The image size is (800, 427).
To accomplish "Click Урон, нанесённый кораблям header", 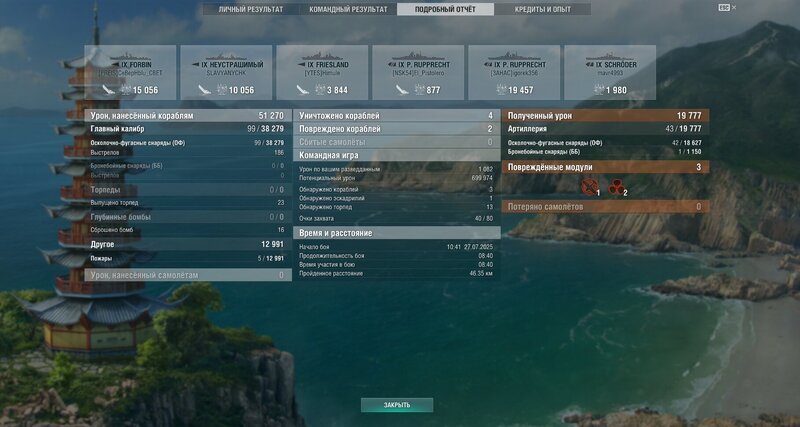I will click(188, 116).
